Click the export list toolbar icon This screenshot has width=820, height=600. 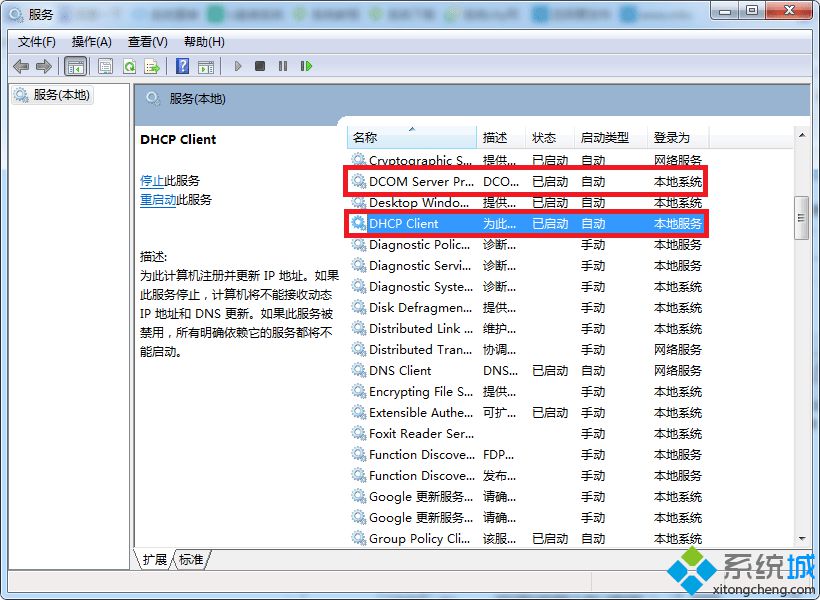[152, 66]
